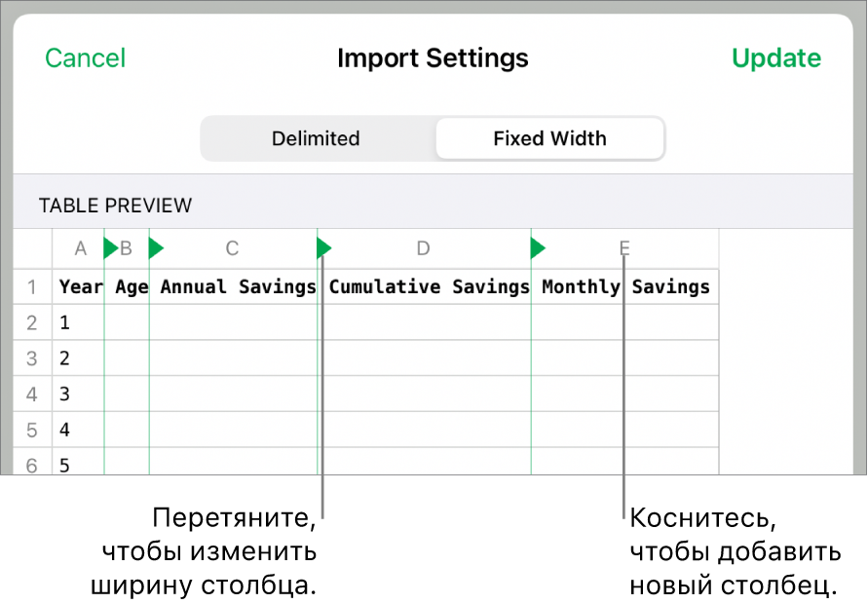Click the green divider arrow between columns A and B
868x604 pixels.
[x=110, y=249]
